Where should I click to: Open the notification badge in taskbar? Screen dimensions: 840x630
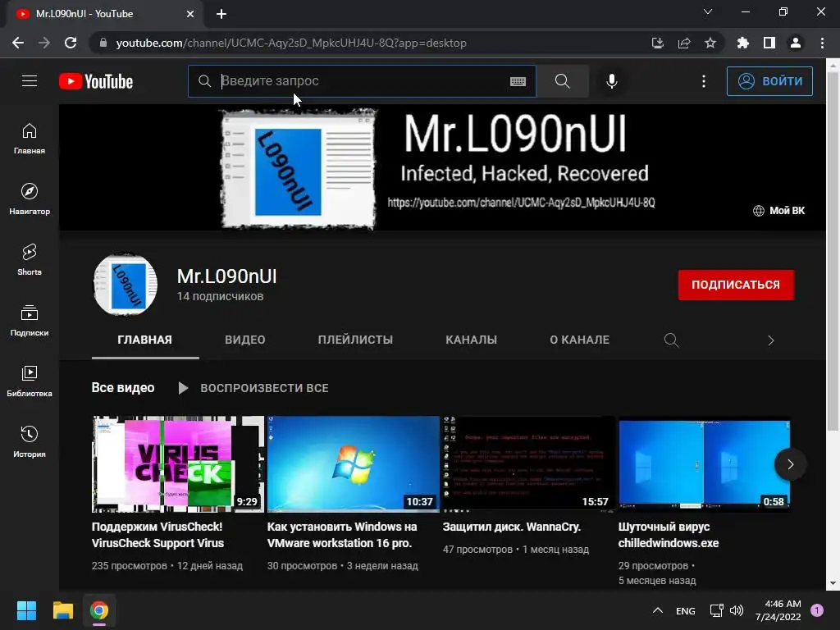point(817,610)
